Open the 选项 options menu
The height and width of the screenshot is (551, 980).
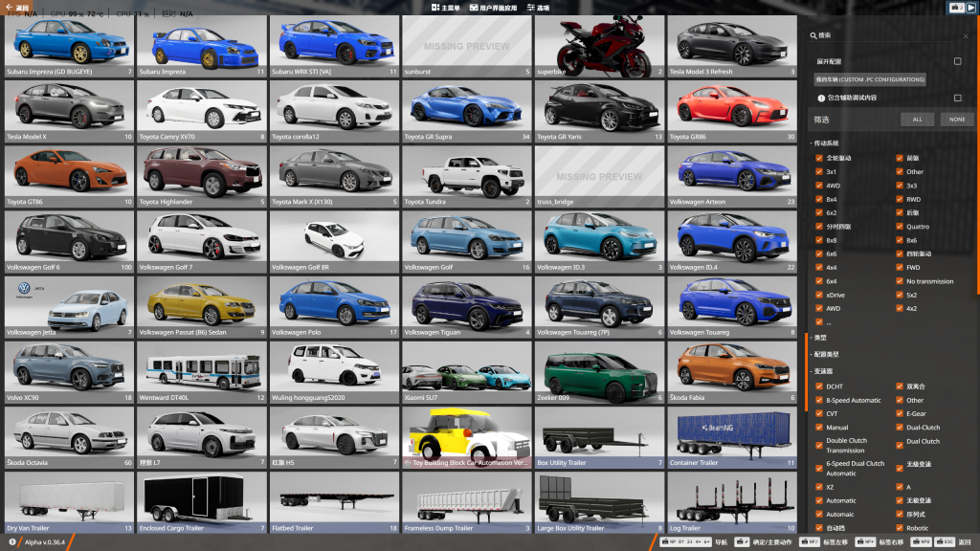coord(538,8)
